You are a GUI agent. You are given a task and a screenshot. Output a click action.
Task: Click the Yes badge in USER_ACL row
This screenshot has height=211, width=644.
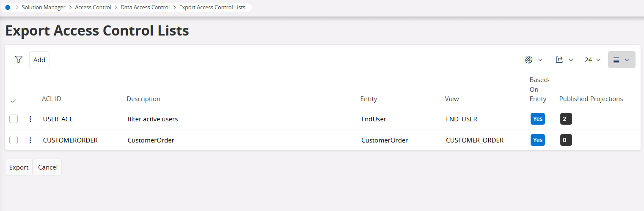538,119
